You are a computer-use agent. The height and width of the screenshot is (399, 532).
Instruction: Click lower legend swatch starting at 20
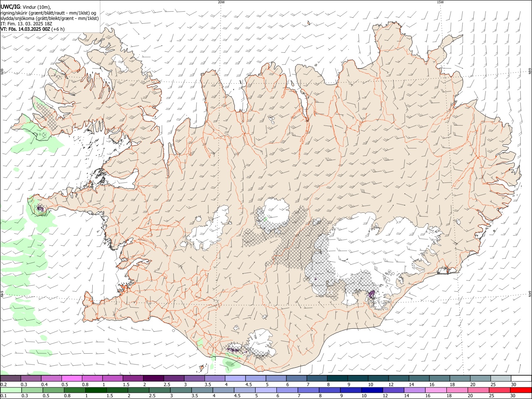tap(478, 390)
